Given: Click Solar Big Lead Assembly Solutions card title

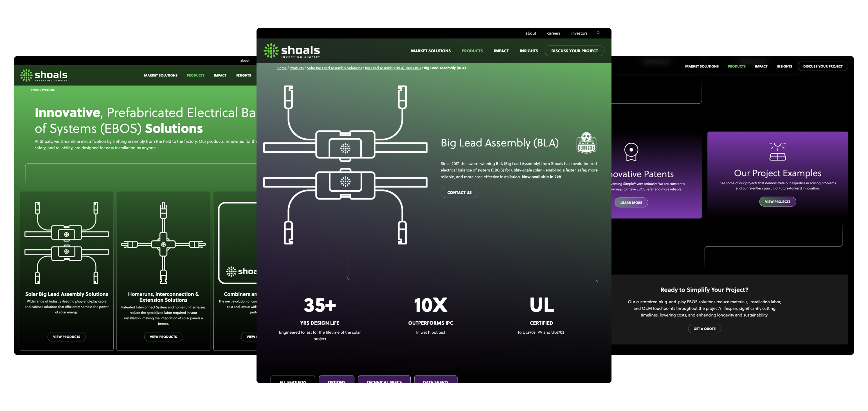Looking at the screenshot, I should [67, 294].
